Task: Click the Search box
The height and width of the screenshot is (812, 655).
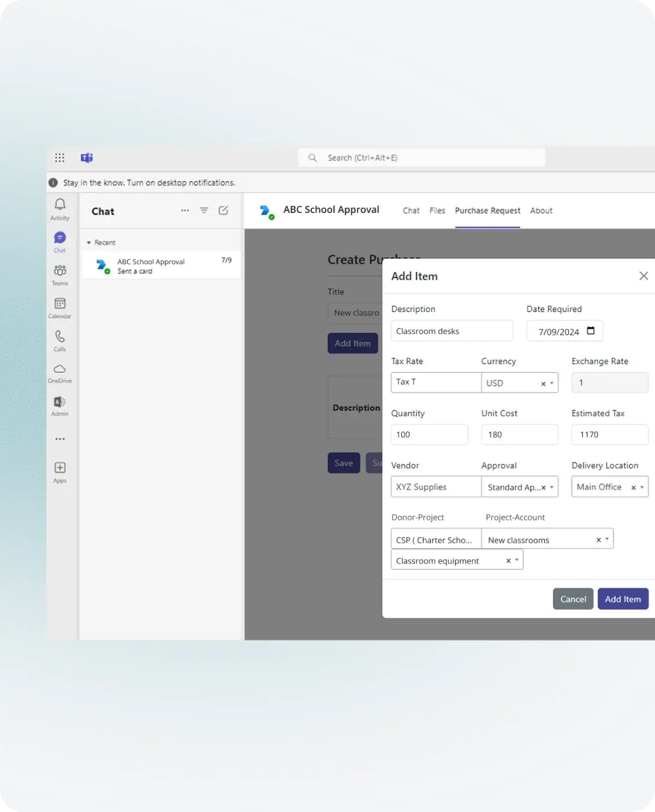Action: 422,158
